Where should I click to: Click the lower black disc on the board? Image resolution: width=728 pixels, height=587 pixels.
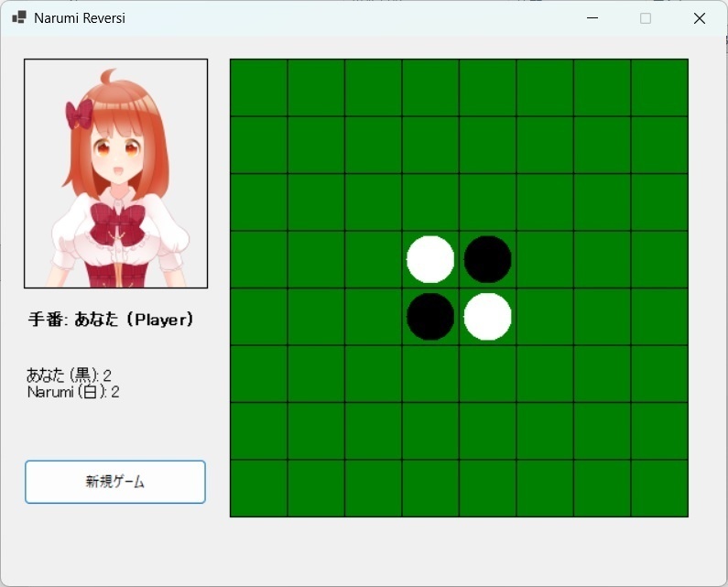pyautogui.click(x=430, y=317)
